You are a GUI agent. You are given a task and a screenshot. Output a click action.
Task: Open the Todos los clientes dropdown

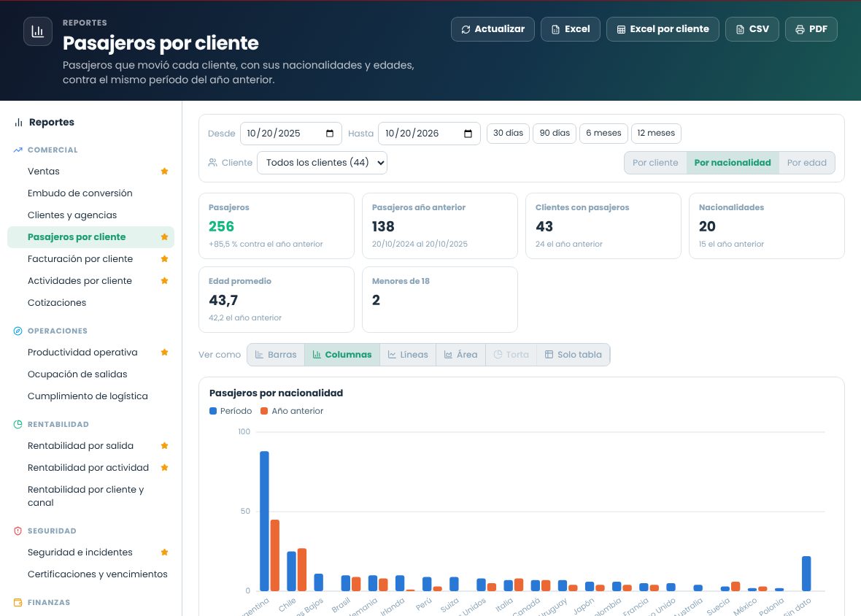point(322,163)
